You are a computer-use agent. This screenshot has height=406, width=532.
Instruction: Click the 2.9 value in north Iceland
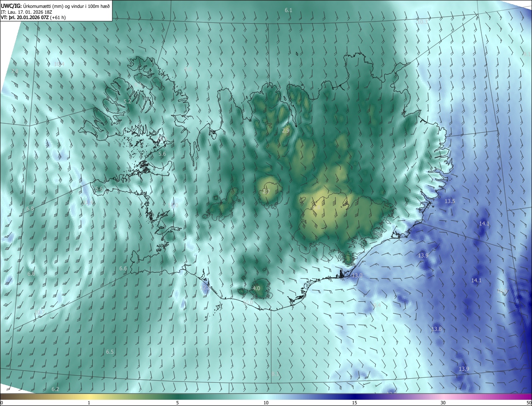tap(286, 130)
